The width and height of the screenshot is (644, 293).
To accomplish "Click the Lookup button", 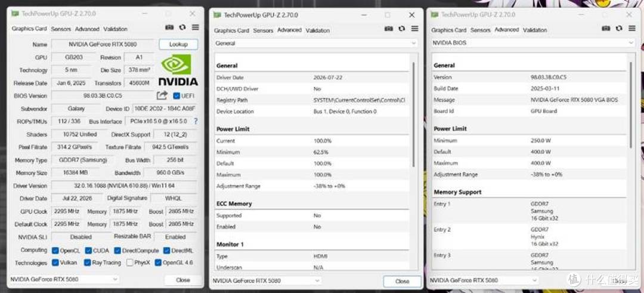I will coord(178,44).
